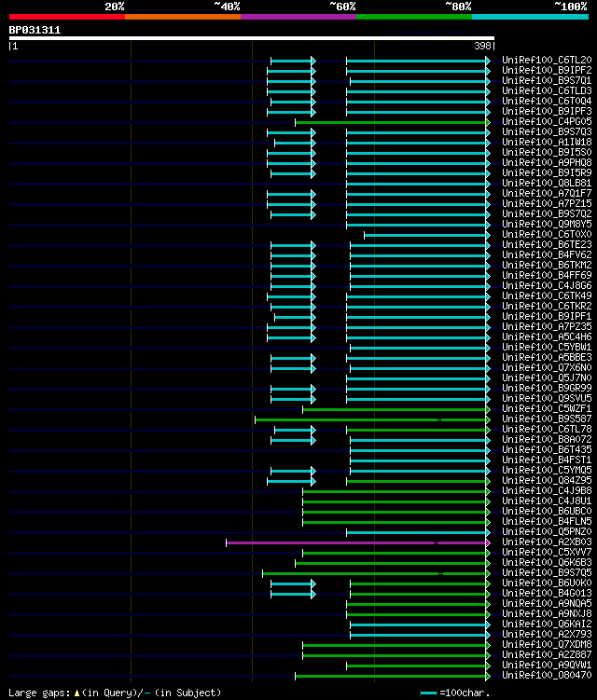Click the long green bar for UniRef100_B9S587
This screenshot has width=597, height=700.
tap(371, 420)
